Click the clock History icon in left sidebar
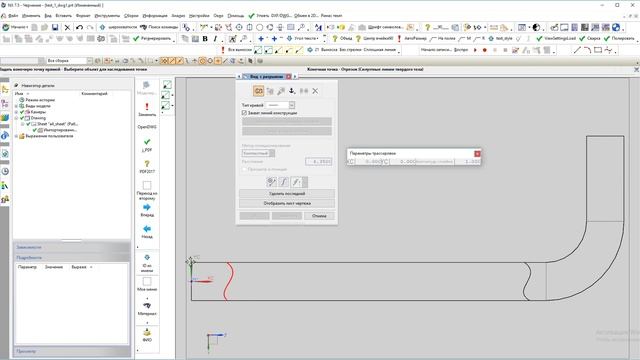 pyautogui.click(x=5, y=171)
